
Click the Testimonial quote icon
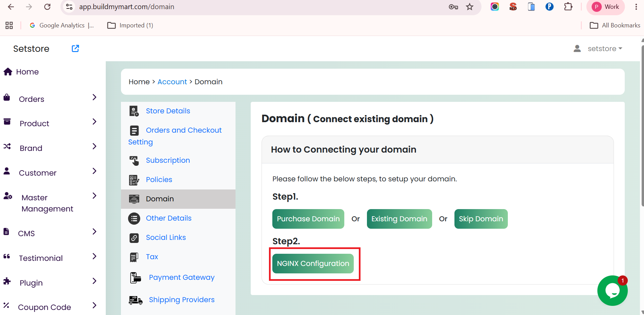(7, 256)
